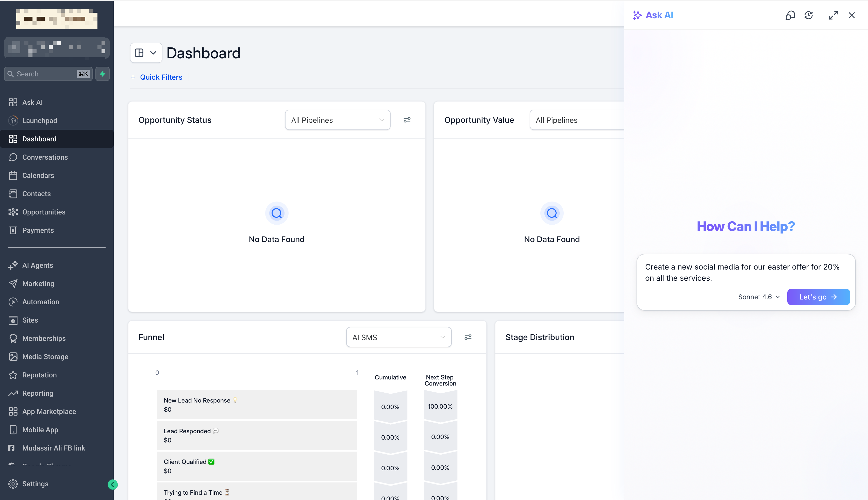
Task: Open Funnel widget filter settings icon
Action: (x=468, y=337)
